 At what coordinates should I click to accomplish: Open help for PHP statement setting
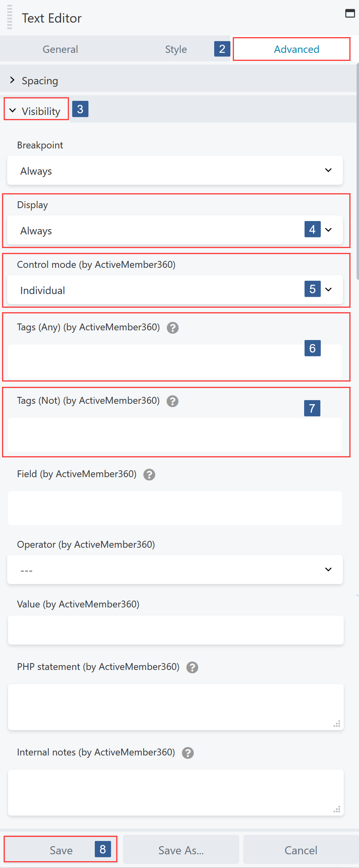click(x=192, y=668)
